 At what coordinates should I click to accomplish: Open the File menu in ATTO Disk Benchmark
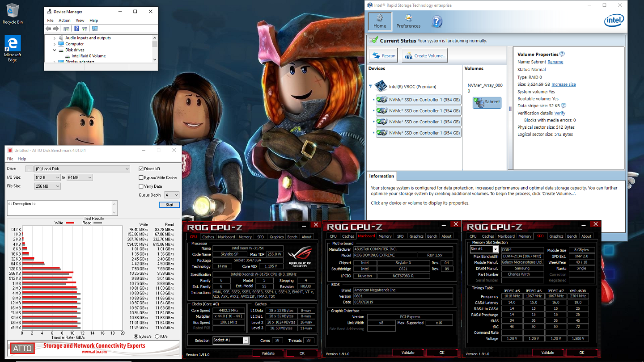pyautogui.click(x=10, y=159)
